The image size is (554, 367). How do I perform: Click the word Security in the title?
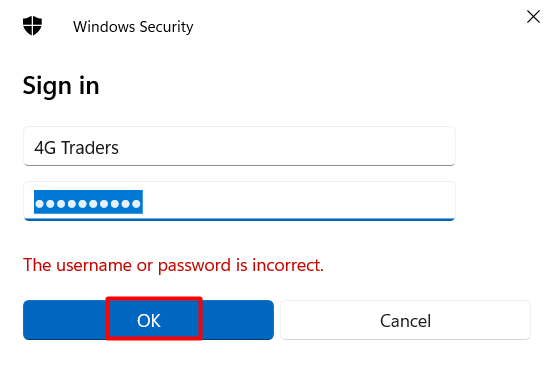tap(166, 27)
